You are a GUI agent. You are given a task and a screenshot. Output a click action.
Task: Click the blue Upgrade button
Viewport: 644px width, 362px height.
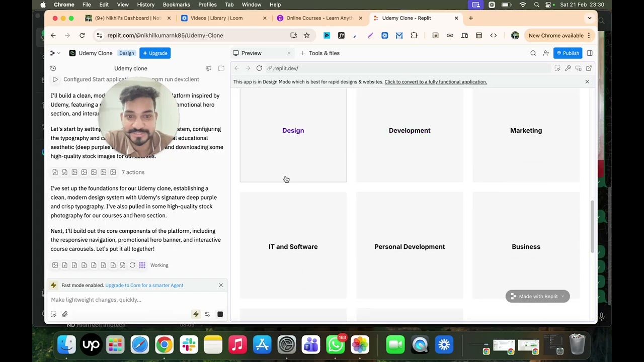click(x=155, y=53)
